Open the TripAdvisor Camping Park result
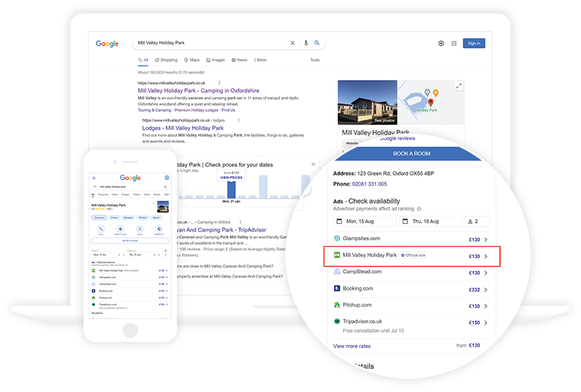The width and height of the screenshot is (581, 392). [222, 230]
